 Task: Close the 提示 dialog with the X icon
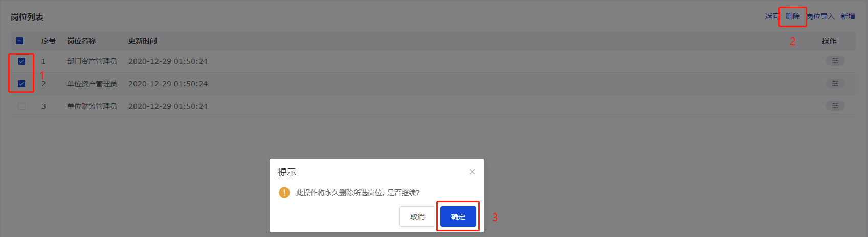tap(472, 172)
